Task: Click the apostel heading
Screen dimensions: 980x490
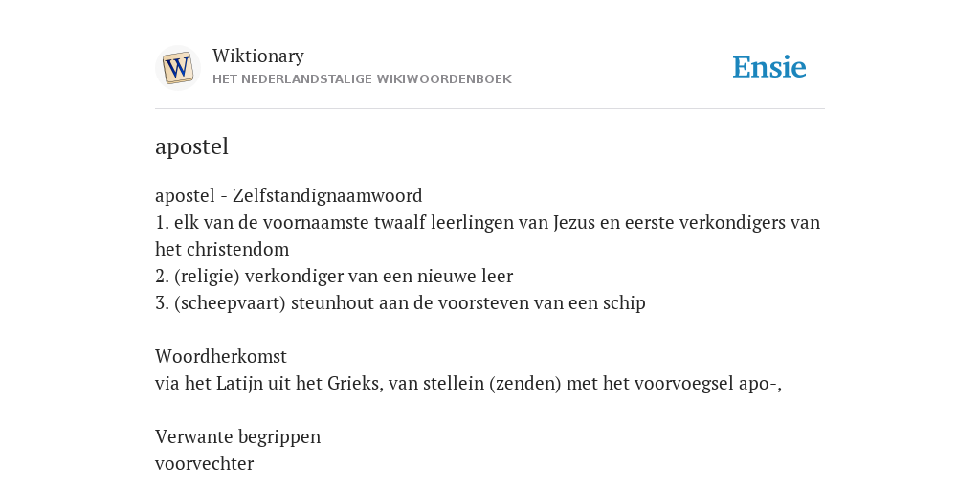Action: click(x=191, y=146)
